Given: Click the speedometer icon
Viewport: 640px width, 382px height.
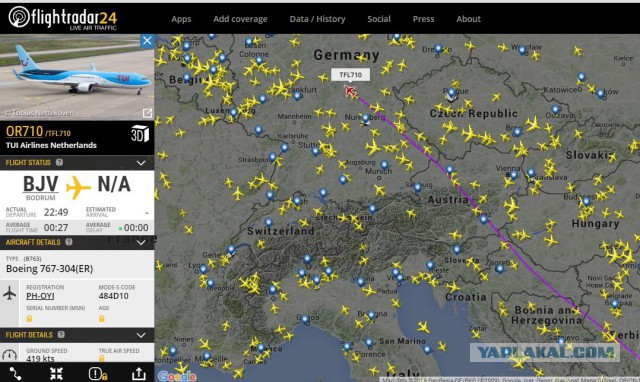Looking at the screenshot, I should 9,355.
